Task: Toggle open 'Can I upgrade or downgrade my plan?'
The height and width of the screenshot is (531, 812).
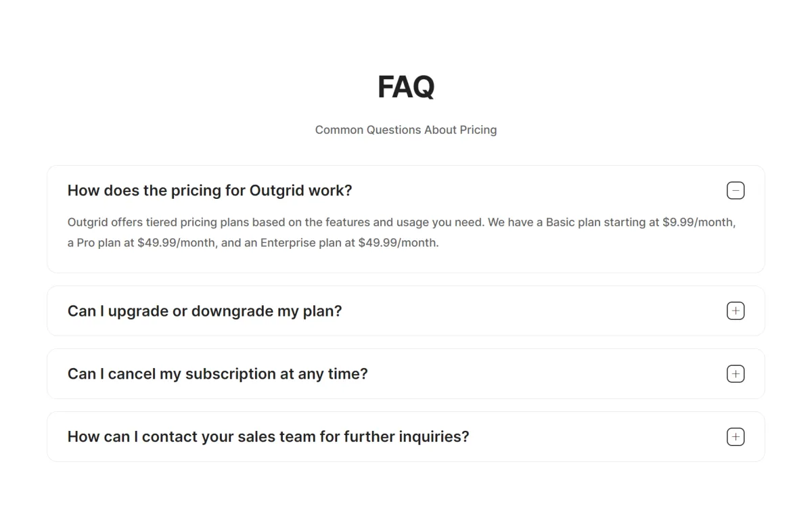Action: click(x=205, y=311)
